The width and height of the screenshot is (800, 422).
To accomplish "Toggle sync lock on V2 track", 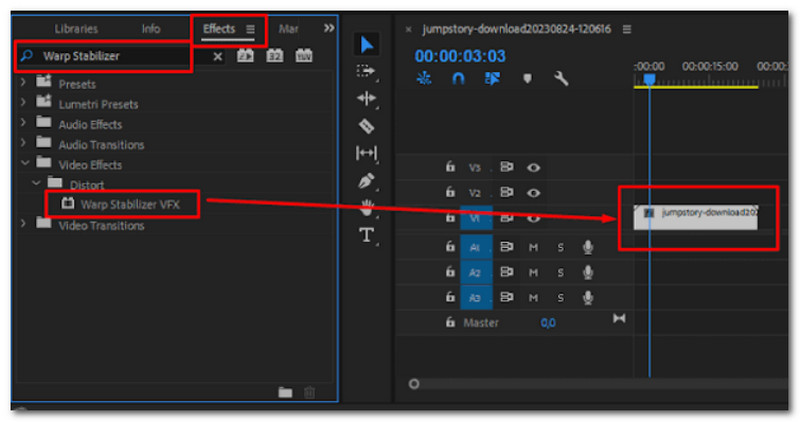I will point(506,192).
